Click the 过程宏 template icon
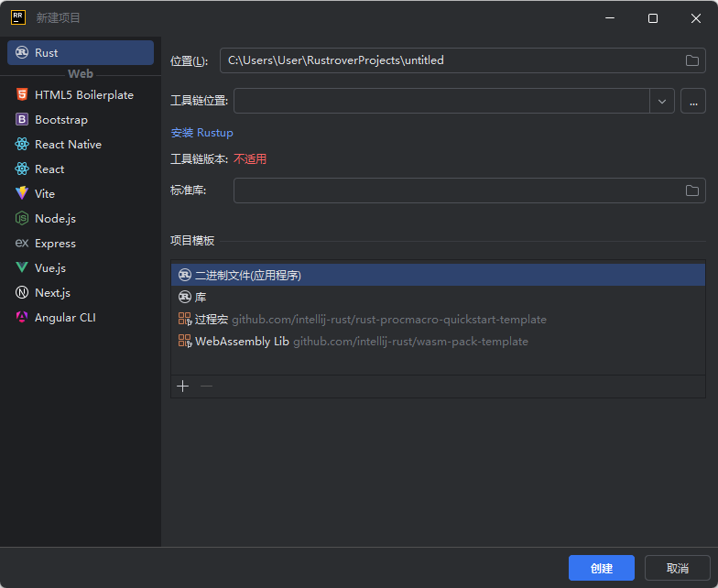The height and width of the screenshot is (588, 718). point(185,319)
